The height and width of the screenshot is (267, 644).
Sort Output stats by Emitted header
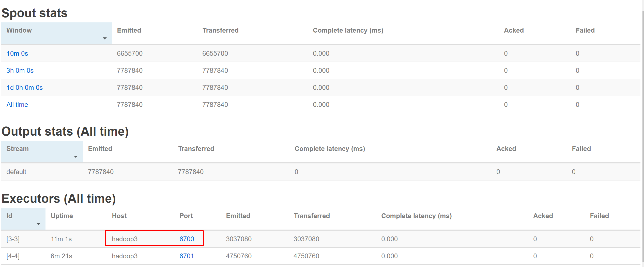pyautogui.click(x=100, y=149)
